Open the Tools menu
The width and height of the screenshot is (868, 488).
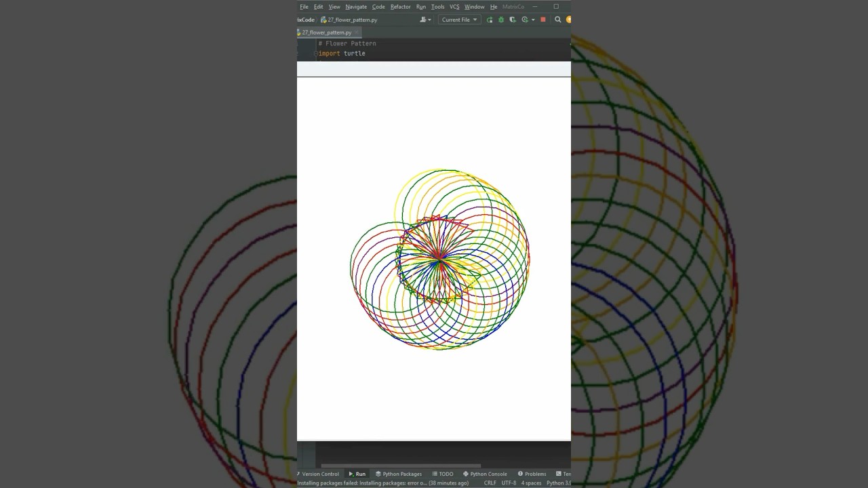(437, 7)
